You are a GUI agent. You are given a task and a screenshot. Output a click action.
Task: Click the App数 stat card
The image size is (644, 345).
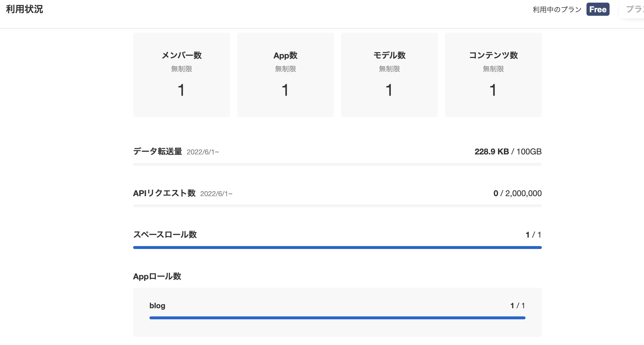click(285, 75)
